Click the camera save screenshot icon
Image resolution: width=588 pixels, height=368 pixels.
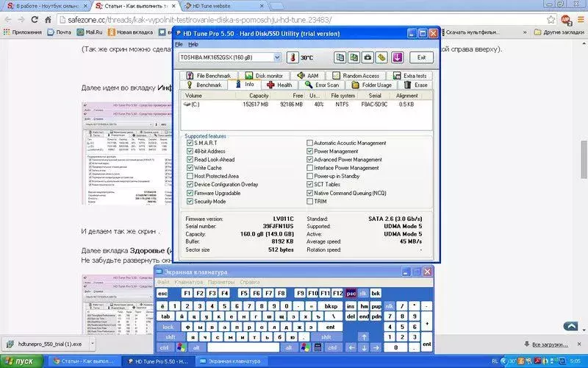click(x=368, y=57)
